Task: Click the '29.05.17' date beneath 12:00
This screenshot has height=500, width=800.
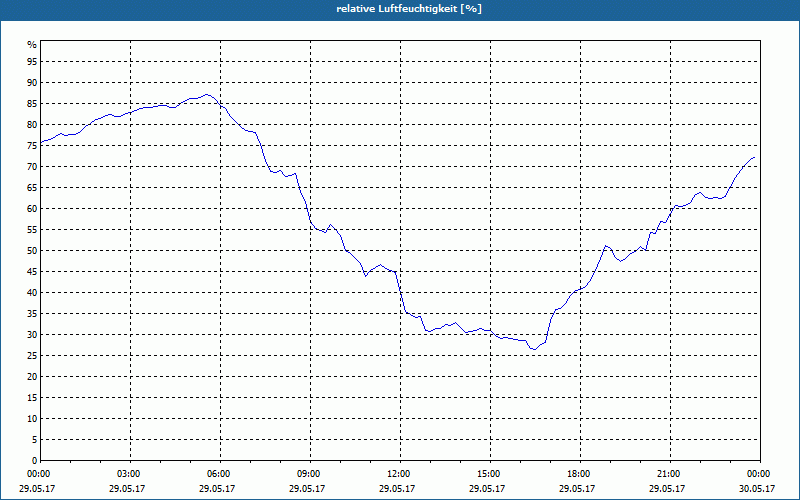Action: click(397, 488)
